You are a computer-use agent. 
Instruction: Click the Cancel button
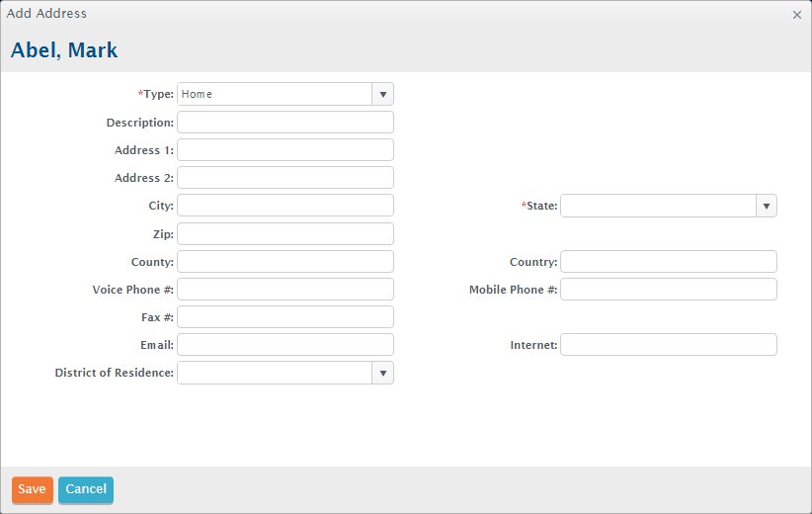86,489
